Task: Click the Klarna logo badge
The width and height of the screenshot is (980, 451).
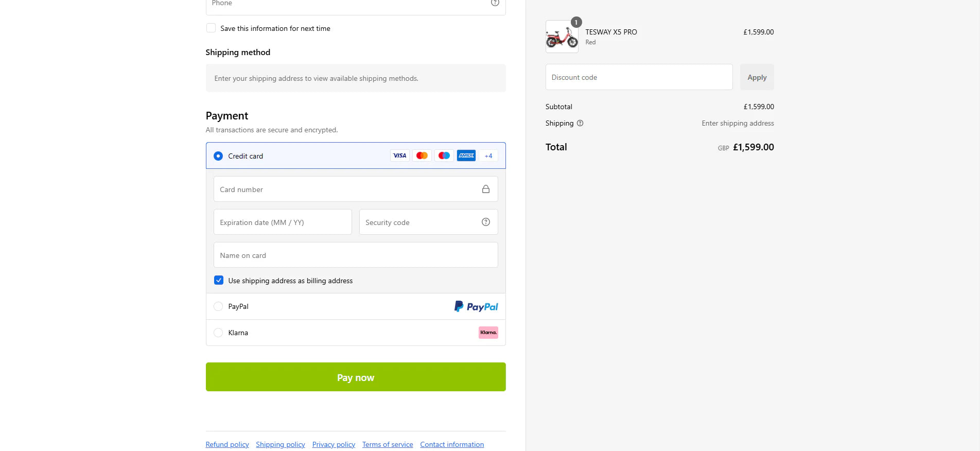Action: (x=488, y=333)
